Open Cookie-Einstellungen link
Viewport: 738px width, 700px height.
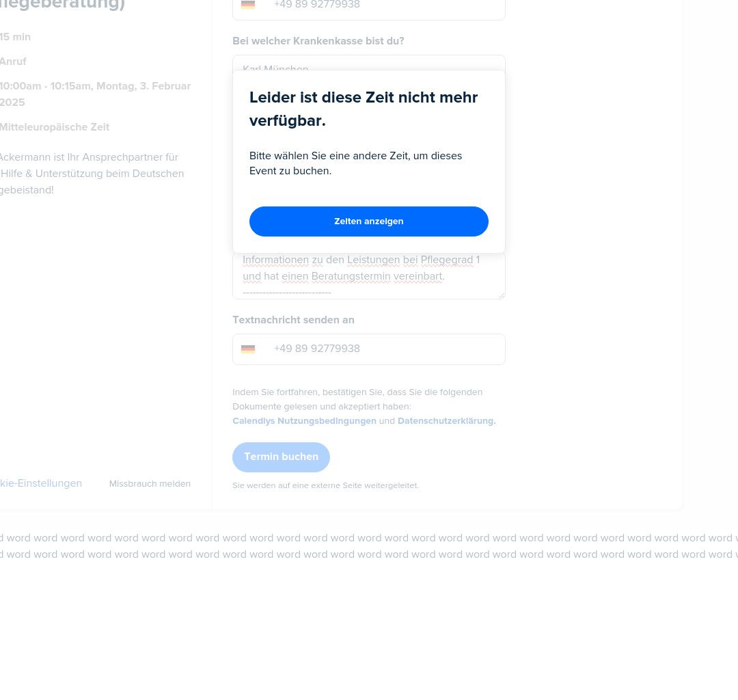click(41, 483)
